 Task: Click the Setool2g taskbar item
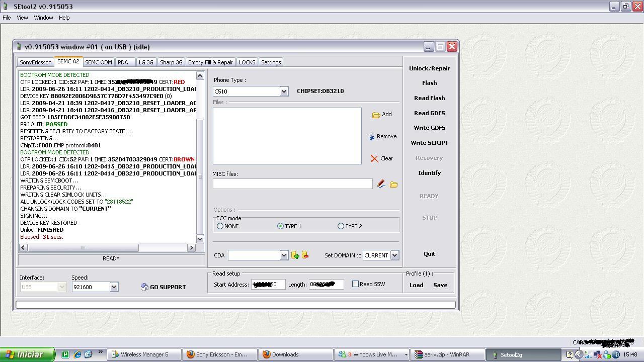click(523, 354)
